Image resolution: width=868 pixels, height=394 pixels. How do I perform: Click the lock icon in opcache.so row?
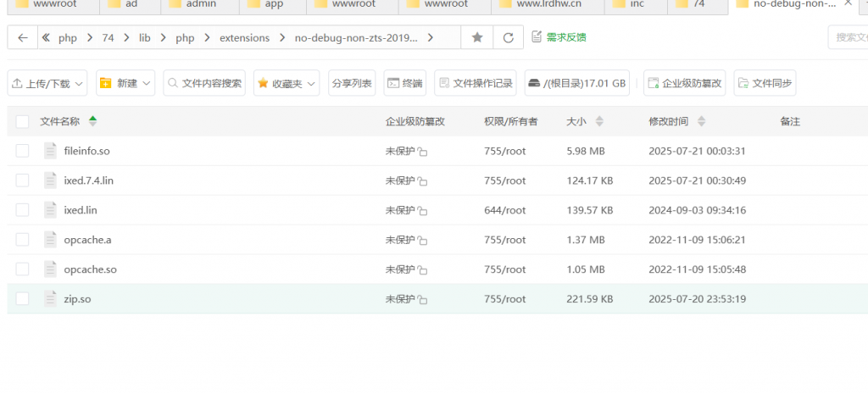422,270
